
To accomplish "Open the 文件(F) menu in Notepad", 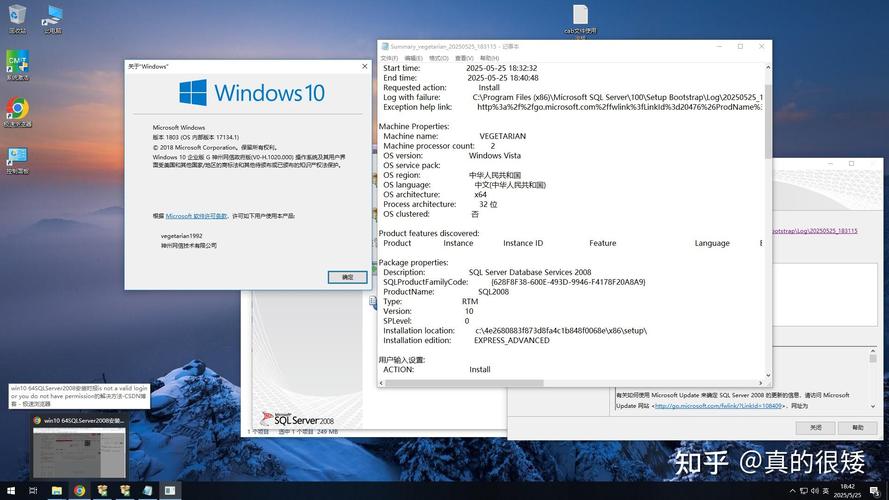I will (x=390, y=58).
